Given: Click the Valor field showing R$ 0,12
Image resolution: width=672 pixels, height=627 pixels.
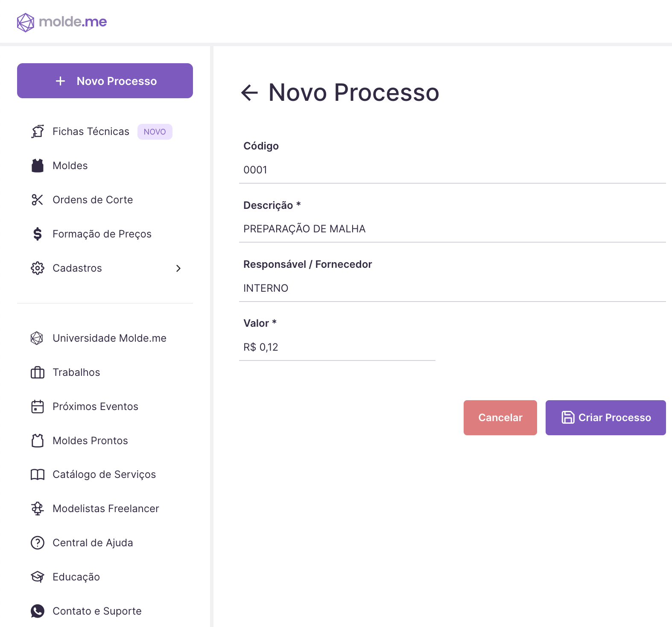Looking at the screenshot, I should [x=337, y=347].
